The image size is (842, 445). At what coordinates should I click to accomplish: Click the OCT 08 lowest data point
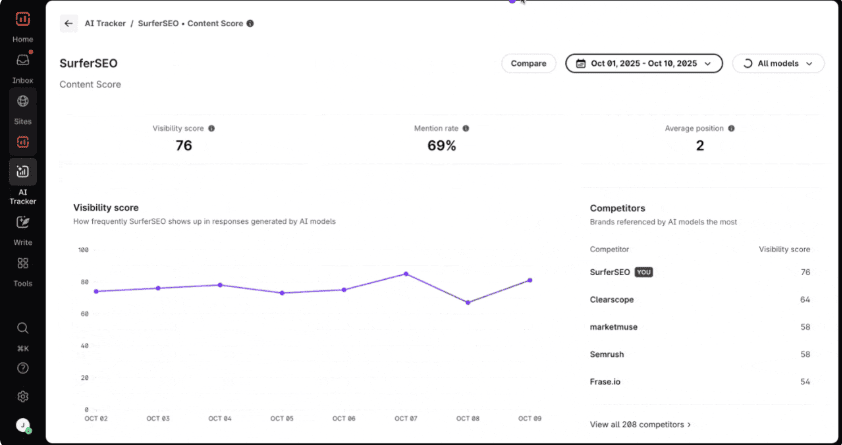(468, 303)
